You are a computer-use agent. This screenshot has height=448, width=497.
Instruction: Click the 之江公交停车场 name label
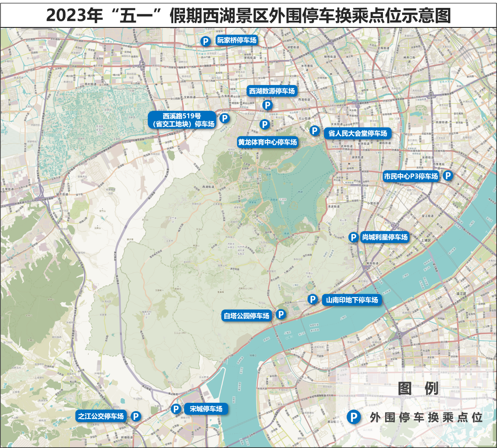point(101,416)
